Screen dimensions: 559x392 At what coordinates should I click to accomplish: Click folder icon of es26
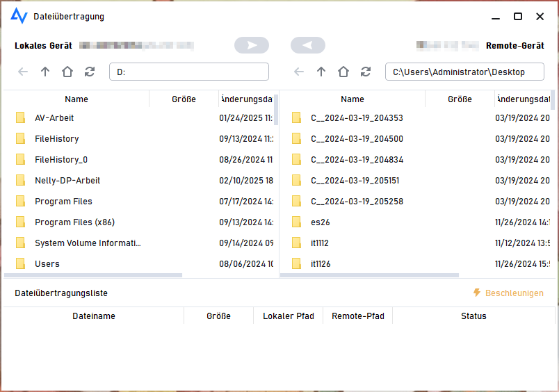coord(296,222)
